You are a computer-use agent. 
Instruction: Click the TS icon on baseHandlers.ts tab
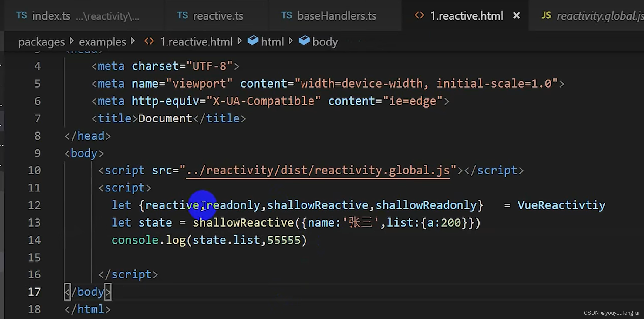[286, 15]
